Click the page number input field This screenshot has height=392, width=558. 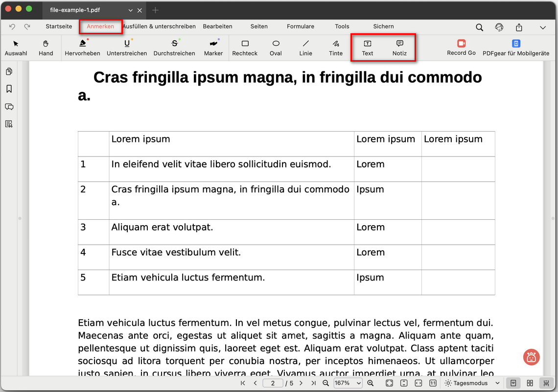(273, 383)
